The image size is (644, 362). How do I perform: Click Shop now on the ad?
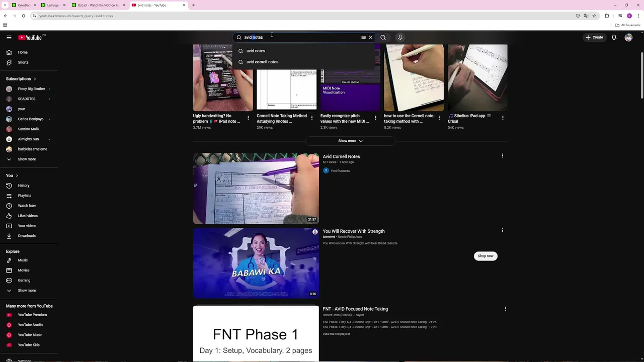(x=486, y=256)
